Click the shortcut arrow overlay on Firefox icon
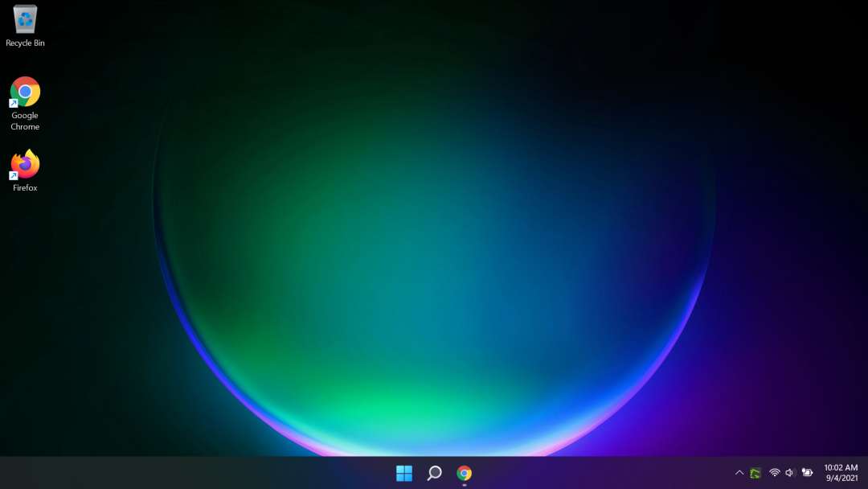This screenshot has width=868, height=489. click(14, 175)
